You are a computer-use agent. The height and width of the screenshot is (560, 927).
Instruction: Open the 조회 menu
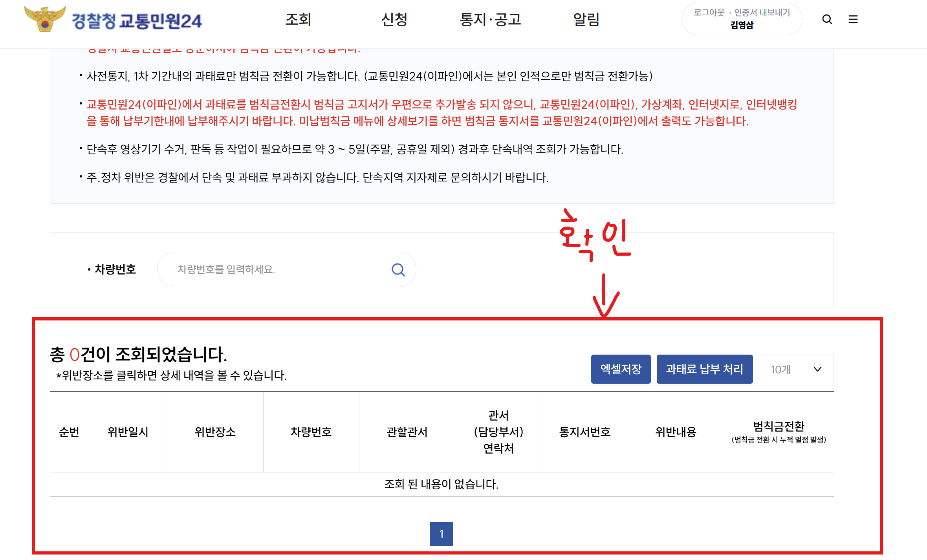[298, 20]
